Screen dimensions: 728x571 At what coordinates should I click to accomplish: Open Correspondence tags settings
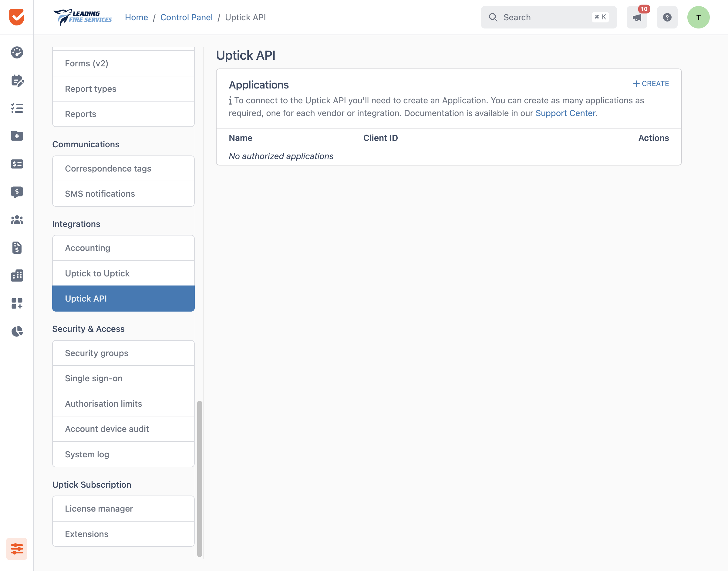pyautogui.click(x=123, y=169)
